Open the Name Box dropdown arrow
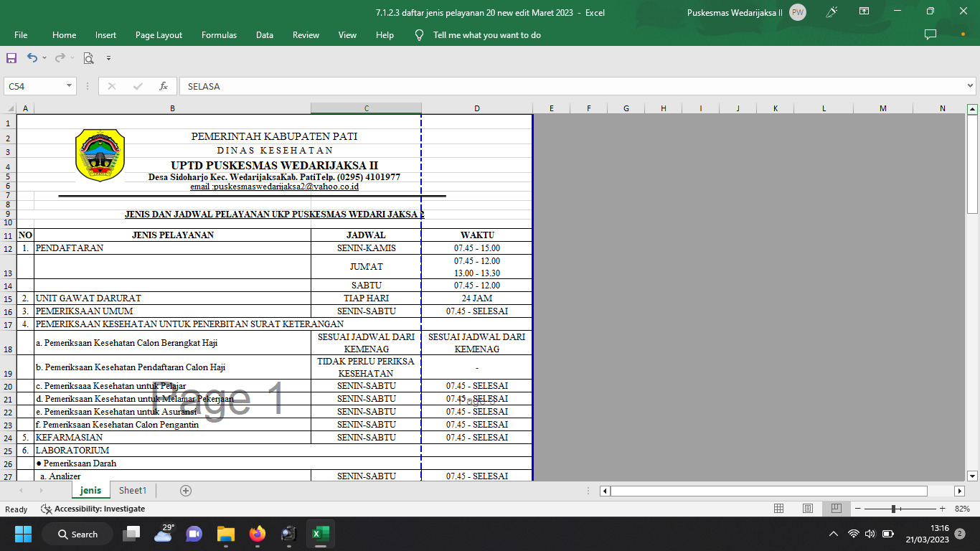This screenshot has width=980, height=551. click(70, 86)
